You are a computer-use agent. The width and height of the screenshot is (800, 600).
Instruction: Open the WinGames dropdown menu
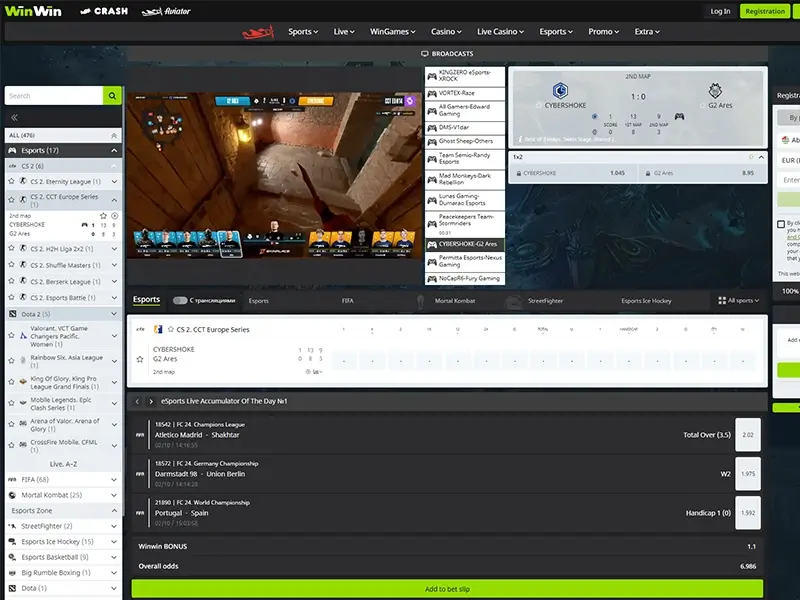tap(392, 32)
